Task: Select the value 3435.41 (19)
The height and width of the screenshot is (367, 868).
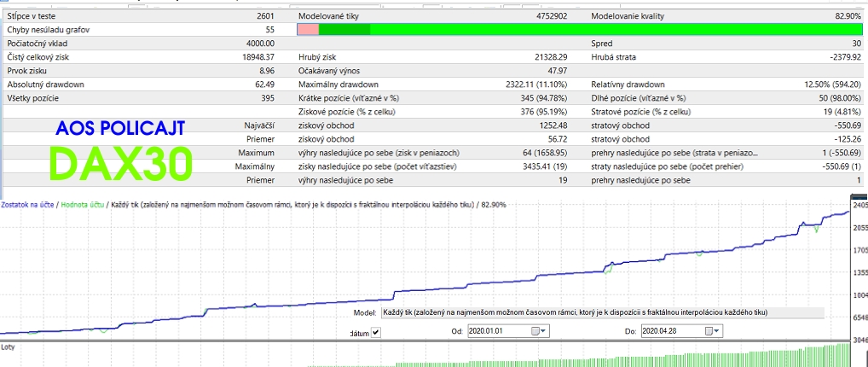Action: pyautogui.click(x=545, y=166)
